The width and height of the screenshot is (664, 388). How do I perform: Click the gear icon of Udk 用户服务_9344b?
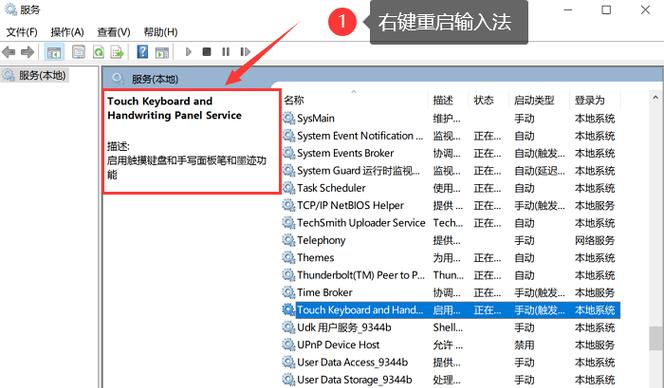(x=289, y=327)
